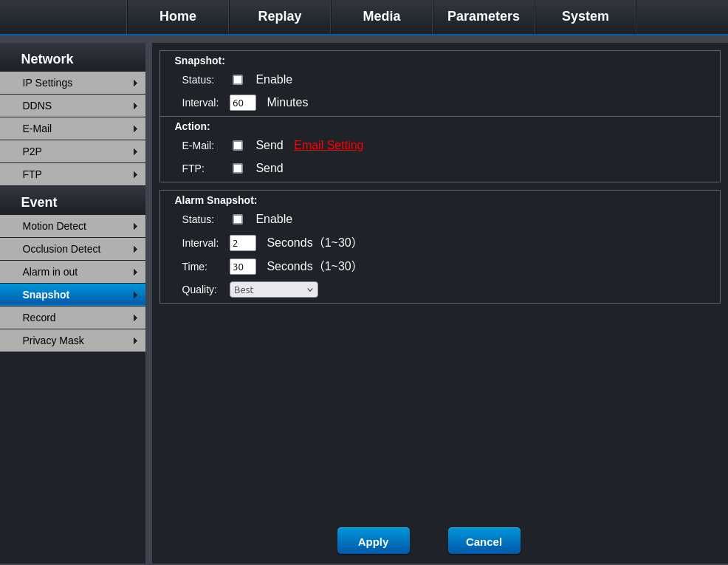Viewport: 728px width, 565px height.
Task: Click the arrow icon beside Occlusion Detect
Action: click(135, 250)
